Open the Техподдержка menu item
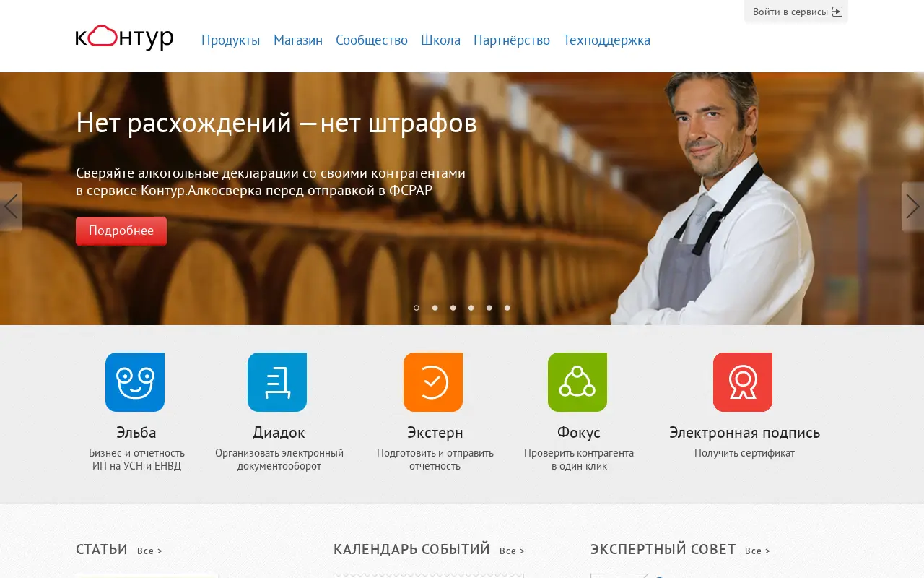Image resolution: width=924 pixels, height=578 pixels. click(x=606, y=40)
